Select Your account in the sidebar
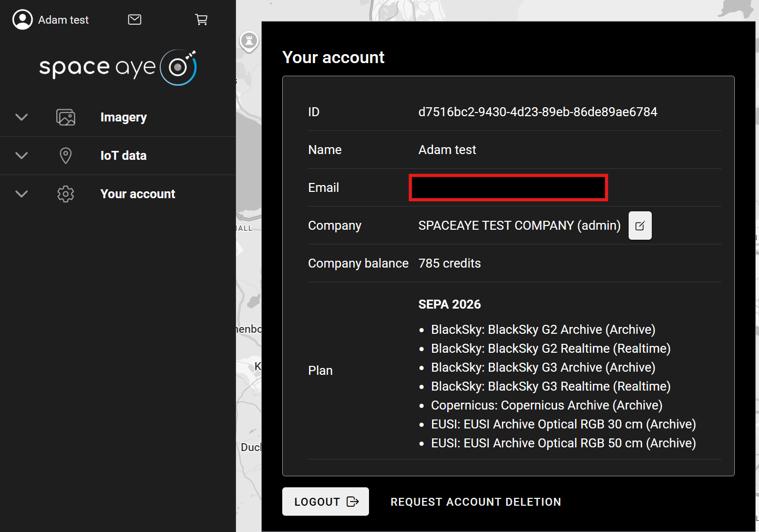 click(138, 194)
